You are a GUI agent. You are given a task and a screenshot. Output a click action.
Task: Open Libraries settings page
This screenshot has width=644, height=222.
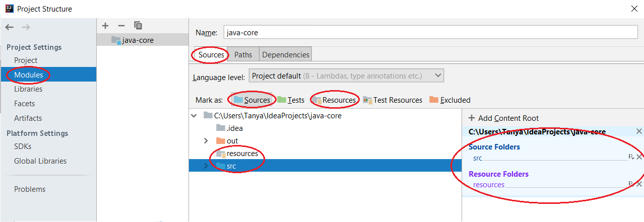28,89
